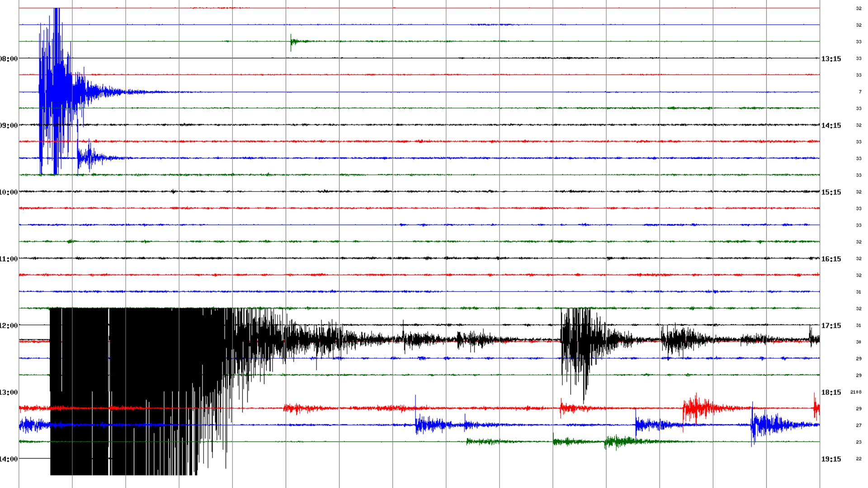Click the amplitude value 23
The width and height of the screenshot is (868, 488).
[859, 442]
